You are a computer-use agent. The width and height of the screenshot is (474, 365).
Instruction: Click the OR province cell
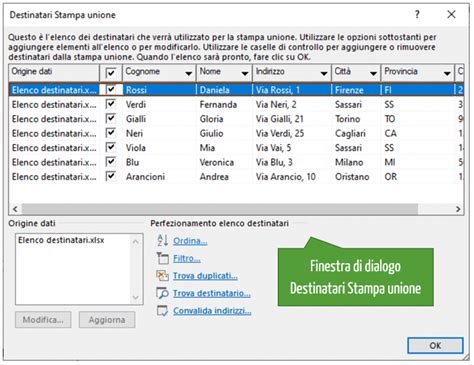point(418,177)
